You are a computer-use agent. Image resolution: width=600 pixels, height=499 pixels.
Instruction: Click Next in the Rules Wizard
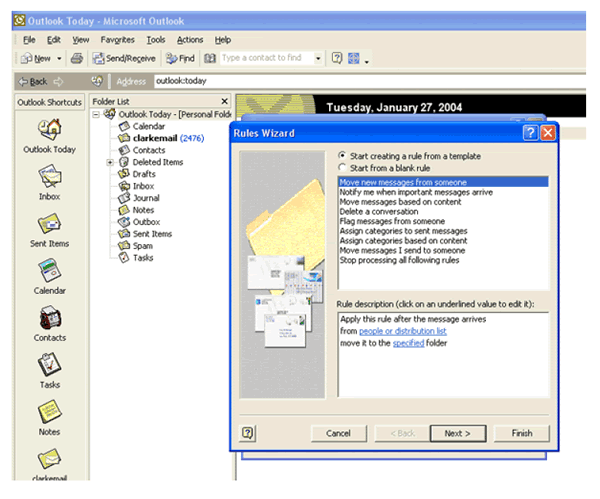pos(458,433)
